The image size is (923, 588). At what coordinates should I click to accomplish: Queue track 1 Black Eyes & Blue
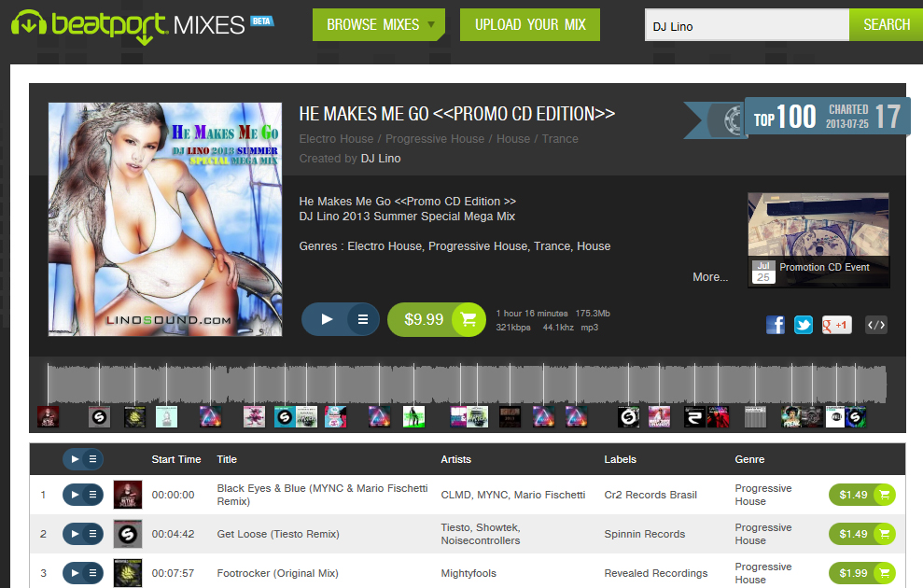tap(93, 495)
